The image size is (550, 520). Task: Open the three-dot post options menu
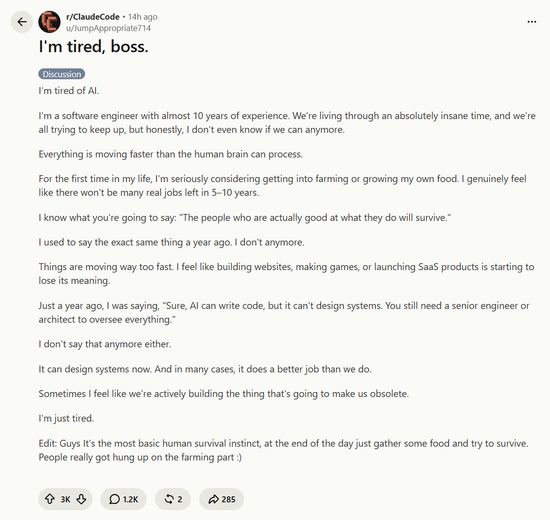(x=531, y=22)
